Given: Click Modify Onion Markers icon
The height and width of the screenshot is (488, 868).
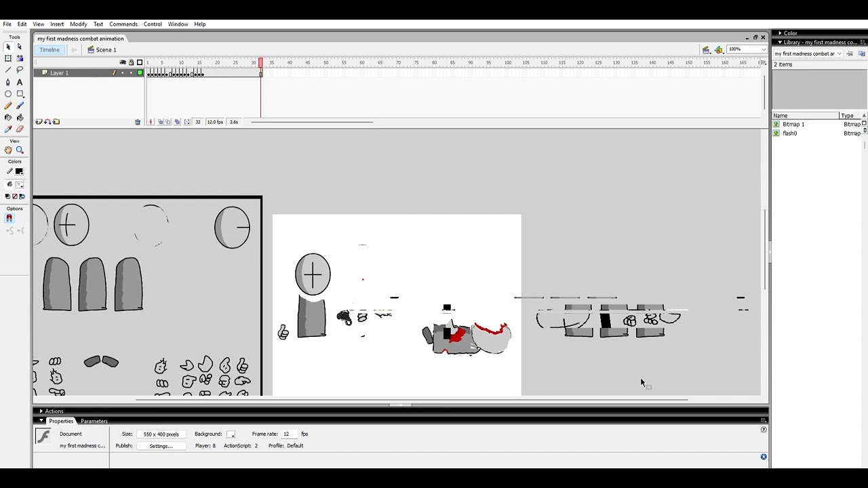Looking at the screenshot, I should tap(187, 122).
